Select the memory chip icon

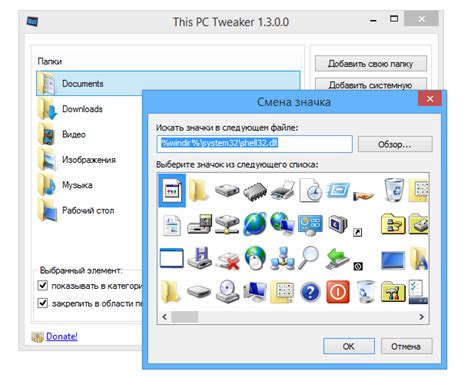pyautogui.click(x=255, y=191)
